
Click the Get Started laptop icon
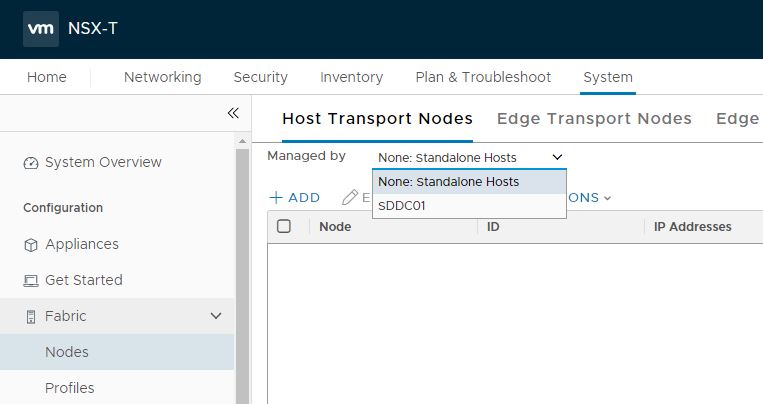31,281
